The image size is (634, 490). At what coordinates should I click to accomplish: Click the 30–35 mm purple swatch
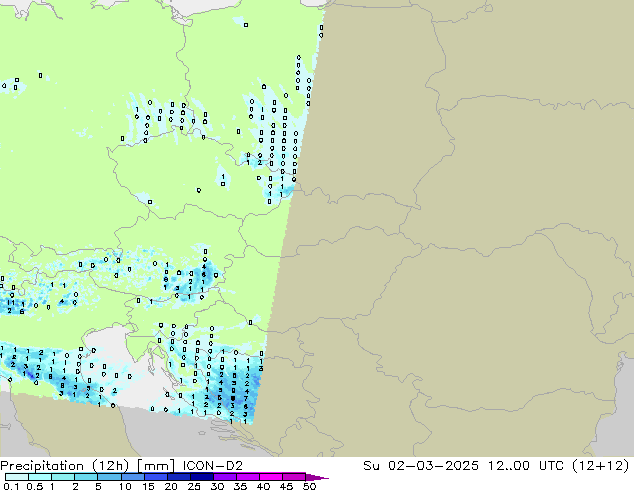click(224, 477)
